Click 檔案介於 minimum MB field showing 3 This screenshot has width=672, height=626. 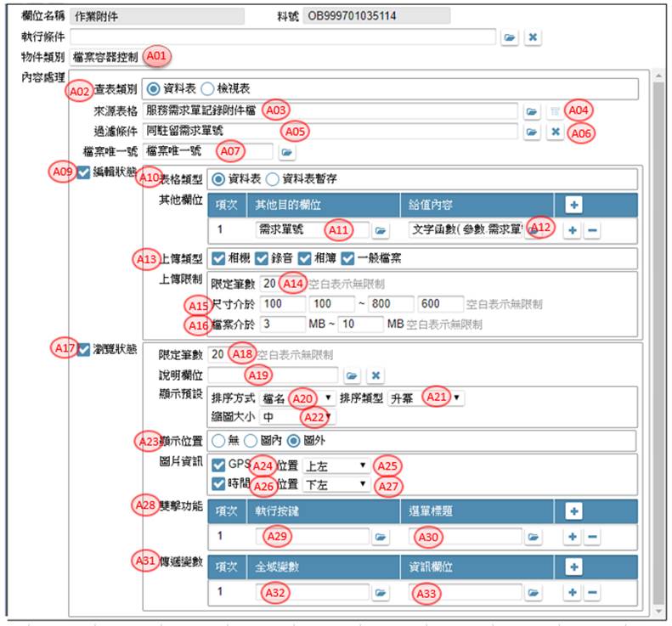282,324
